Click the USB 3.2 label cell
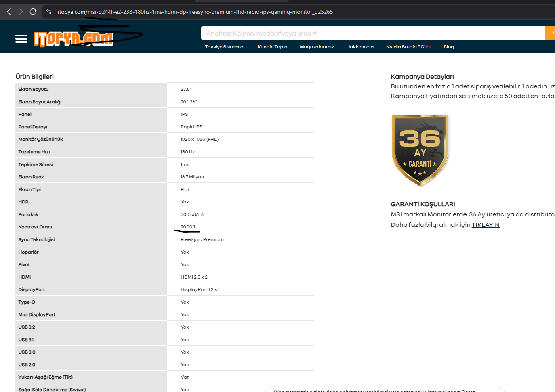The width and height of the screenshot is (555, 392). coord(91,327)
